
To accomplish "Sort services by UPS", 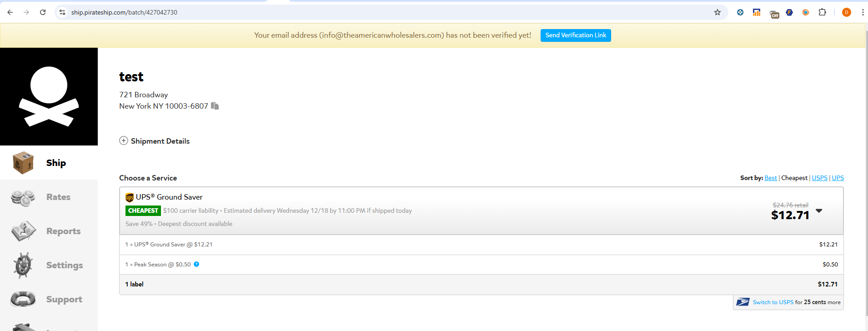I will pos(838,178).
